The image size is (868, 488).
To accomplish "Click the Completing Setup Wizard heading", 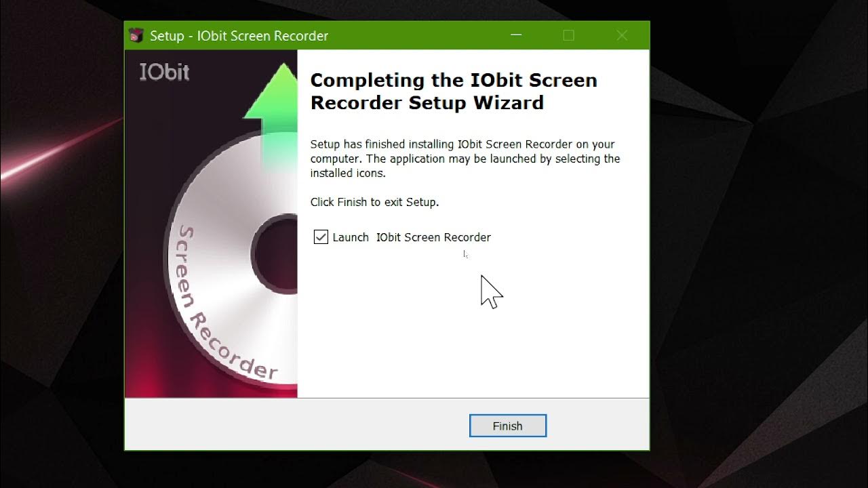I will 454,91.
